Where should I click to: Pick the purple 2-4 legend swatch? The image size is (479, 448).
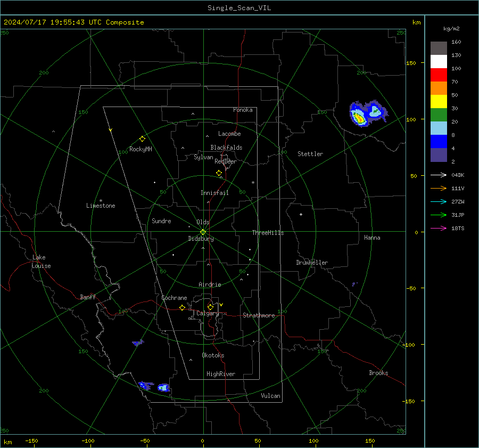(x=439, y=154)
